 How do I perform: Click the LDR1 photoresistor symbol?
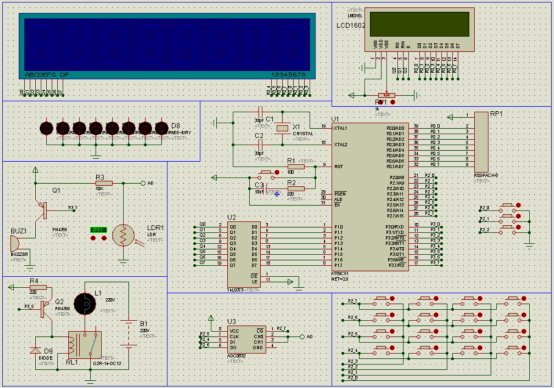pos(123,236)
